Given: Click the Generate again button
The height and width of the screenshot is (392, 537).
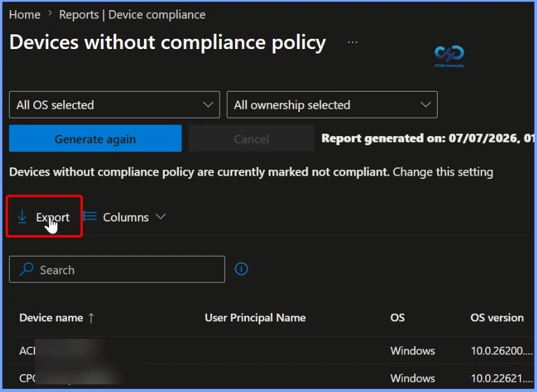Looking at the screenshot, I should pos(95,139).
